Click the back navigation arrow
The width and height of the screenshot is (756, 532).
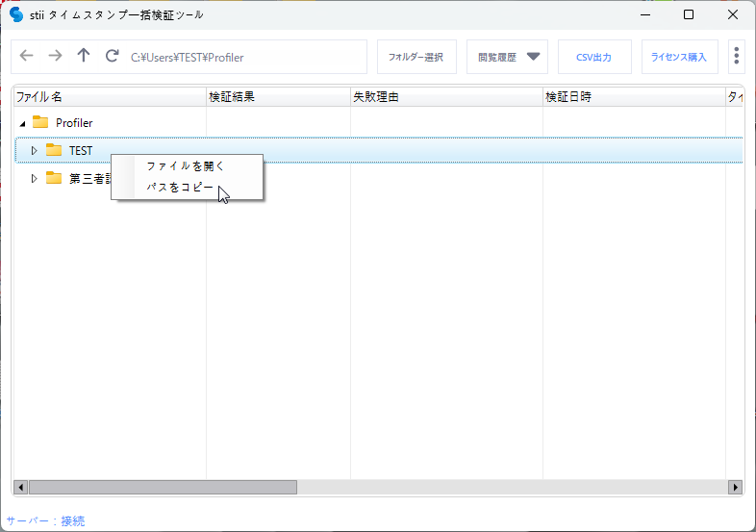pos(26,57)
